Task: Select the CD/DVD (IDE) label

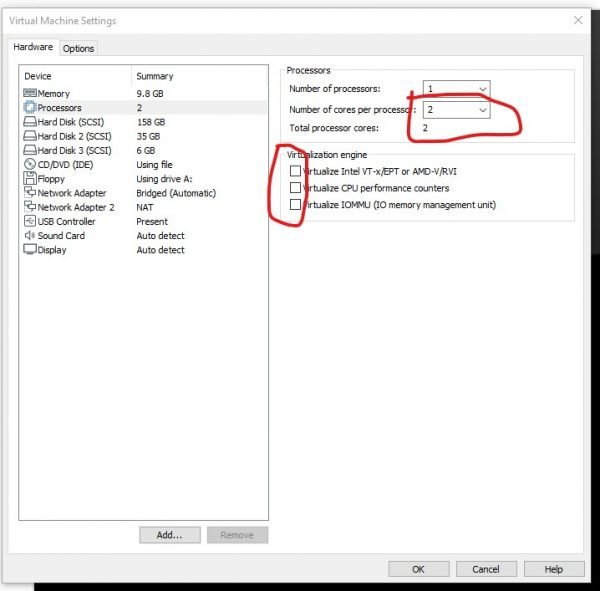Action: pos(65,165)
